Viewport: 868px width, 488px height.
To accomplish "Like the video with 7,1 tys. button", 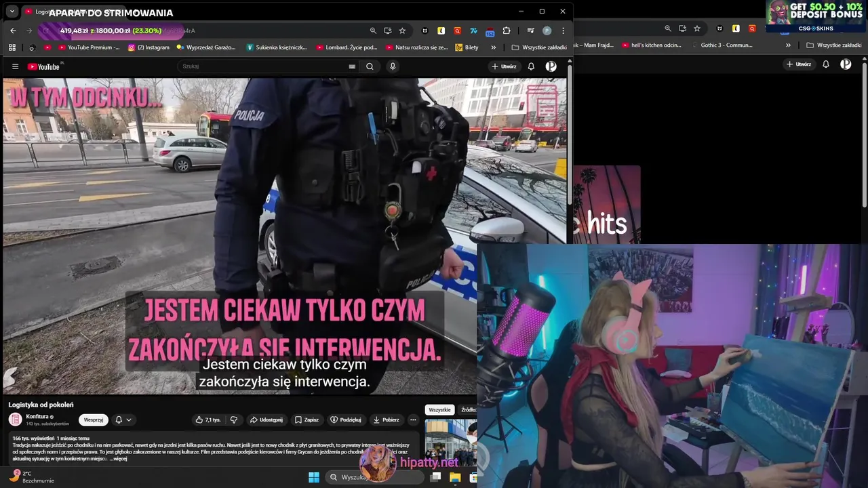I will (x=208, y=420).
